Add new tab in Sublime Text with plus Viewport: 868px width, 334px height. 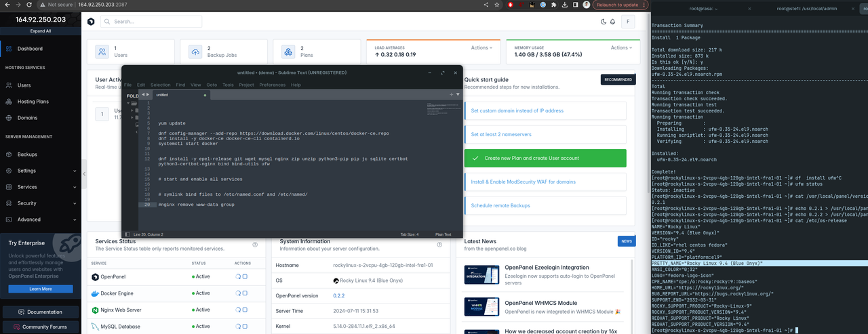452,94
